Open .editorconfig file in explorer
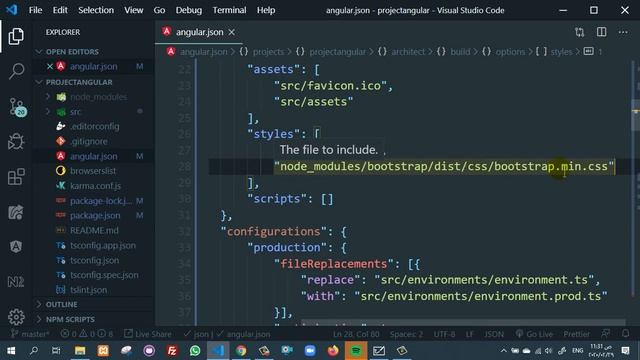This screenshot has height=360, width=640. pyautogui.click(x=95, y=126)
